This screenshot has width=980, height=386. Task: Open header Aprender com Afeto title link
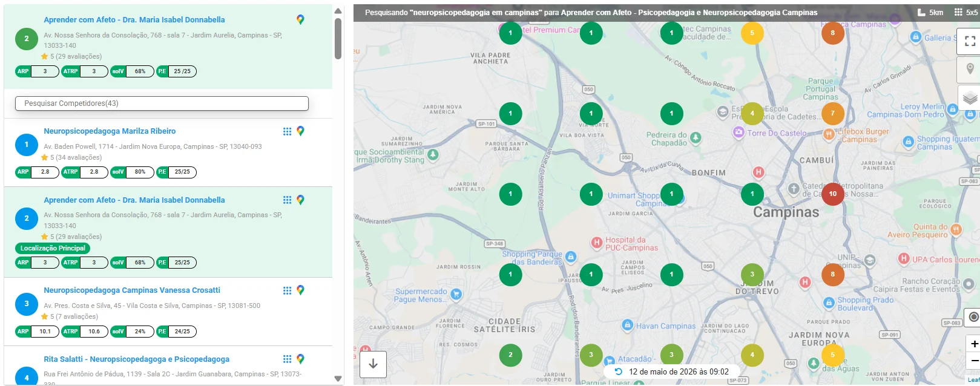[134, 20]
